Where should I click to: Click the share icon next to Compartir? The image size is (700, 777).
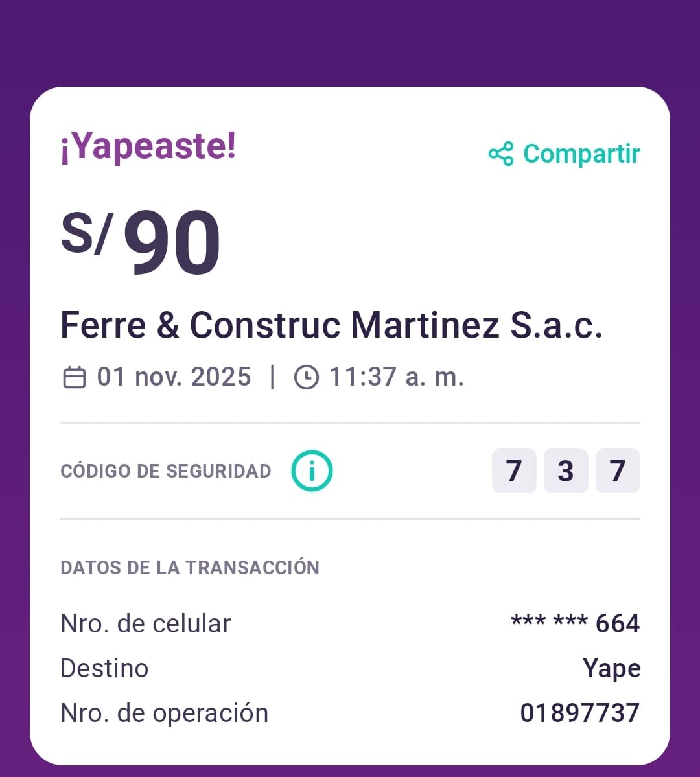[500, 154]
